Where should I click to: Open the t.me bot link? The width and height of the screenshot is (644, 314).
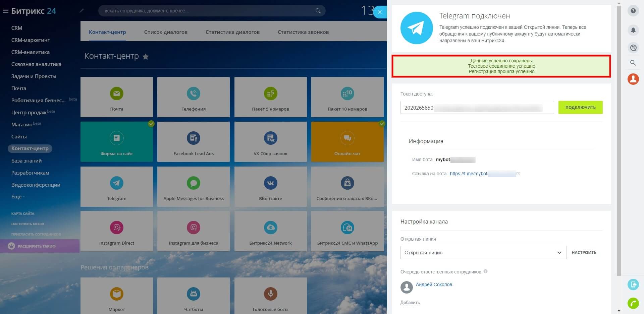482,174
